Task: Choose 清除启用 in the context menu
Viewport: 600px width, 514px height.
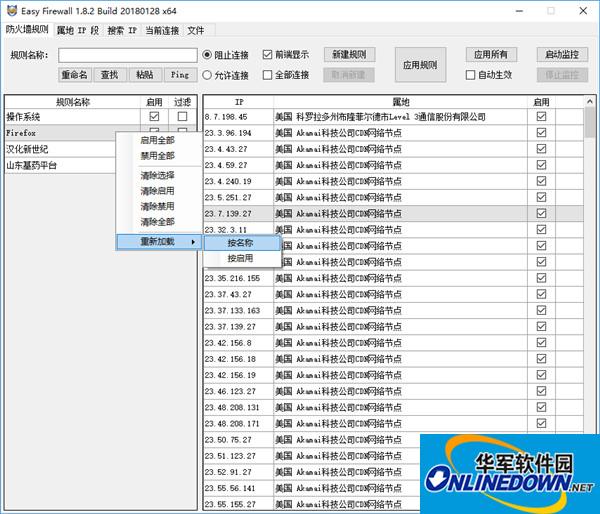Action: tap(158, 191)
